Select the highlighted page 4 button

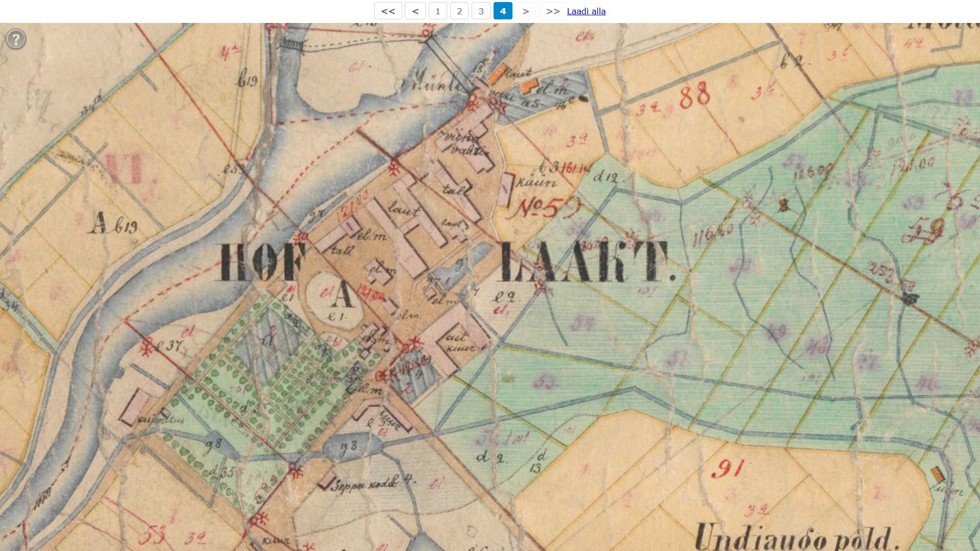click(503, 11)
